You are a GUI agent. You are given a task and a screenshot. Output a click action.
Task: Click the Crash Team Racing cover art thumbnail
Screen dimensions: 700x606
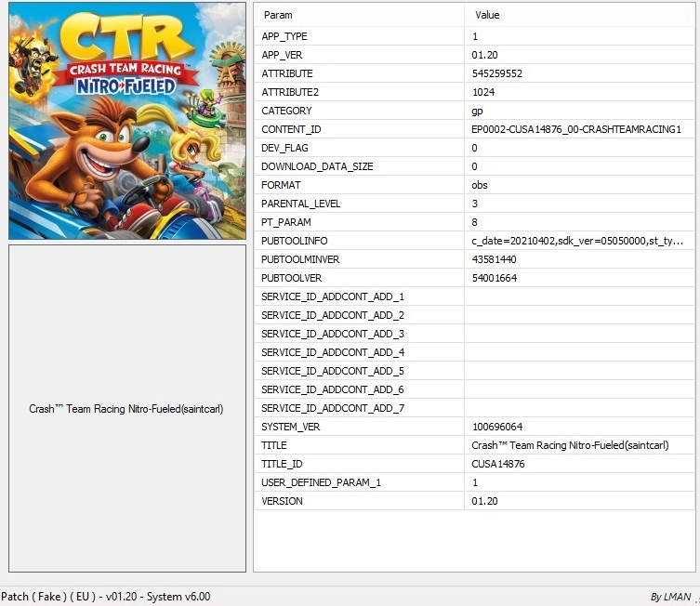[127, 121]
